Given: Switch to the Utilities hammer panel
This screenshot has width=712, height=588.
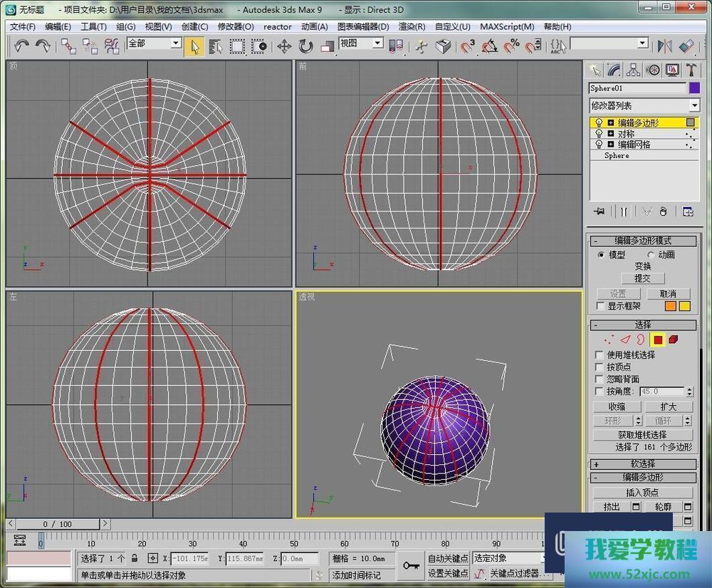Looking at the screenshot, I should click(691, 70).
